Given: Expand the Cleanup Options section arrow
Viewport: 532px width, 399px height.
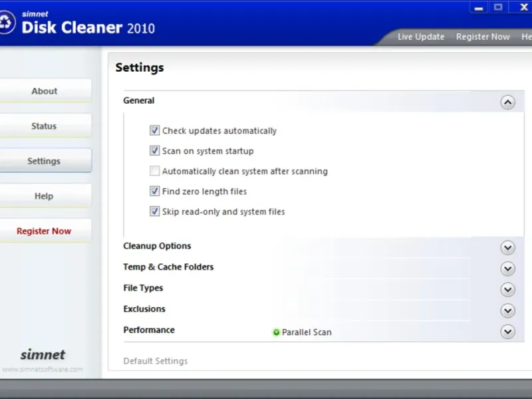Looking at the screenshot, I should [x=507, y=247].
